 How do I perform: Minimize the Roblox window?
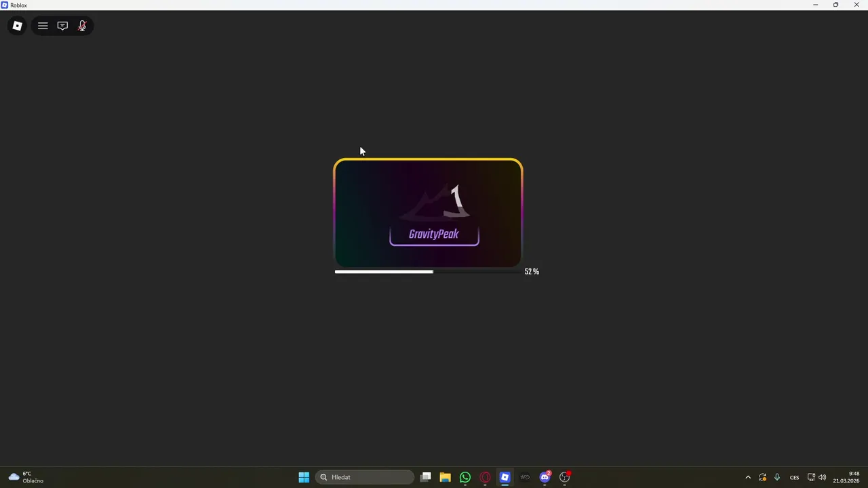point(816,5)
